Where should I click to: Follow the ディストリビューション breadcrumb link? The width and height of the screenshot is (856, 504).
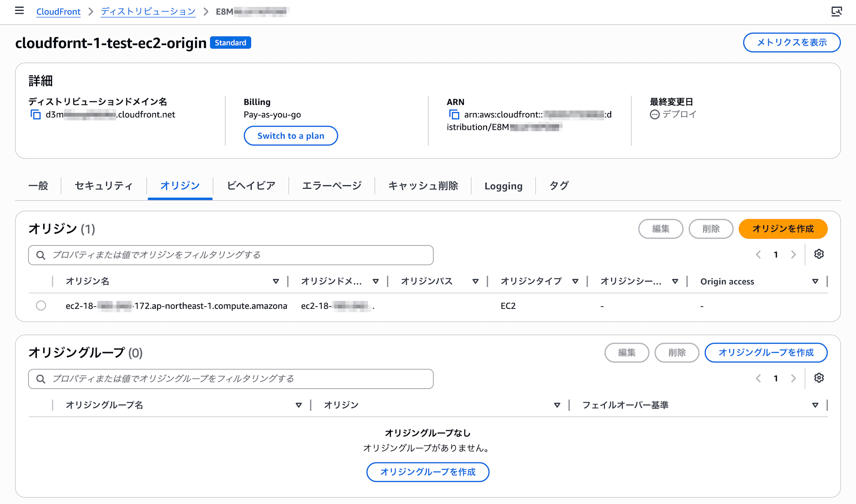coord(148,12)
